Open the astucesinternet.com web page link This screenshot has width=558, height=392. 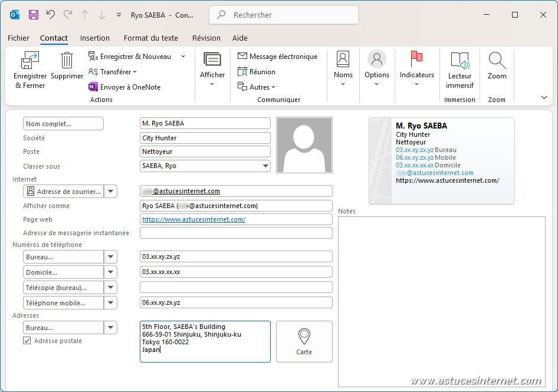point(193,219)
